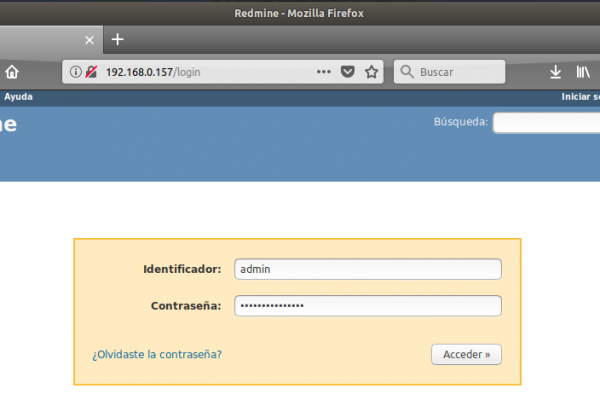
Task: Click the Iniciar sesión link
Action: 580,97
